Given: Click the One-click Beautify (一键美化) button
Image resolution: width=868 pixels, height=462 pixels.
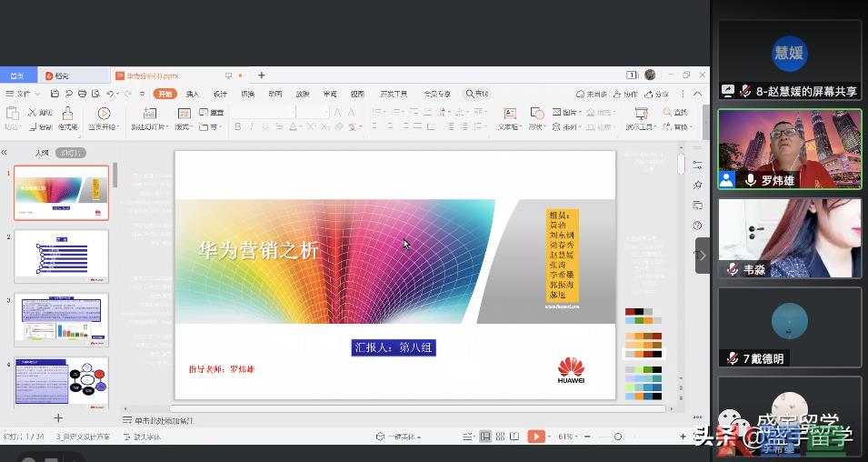Looking at the screenshot, I should tap(398, 437).
